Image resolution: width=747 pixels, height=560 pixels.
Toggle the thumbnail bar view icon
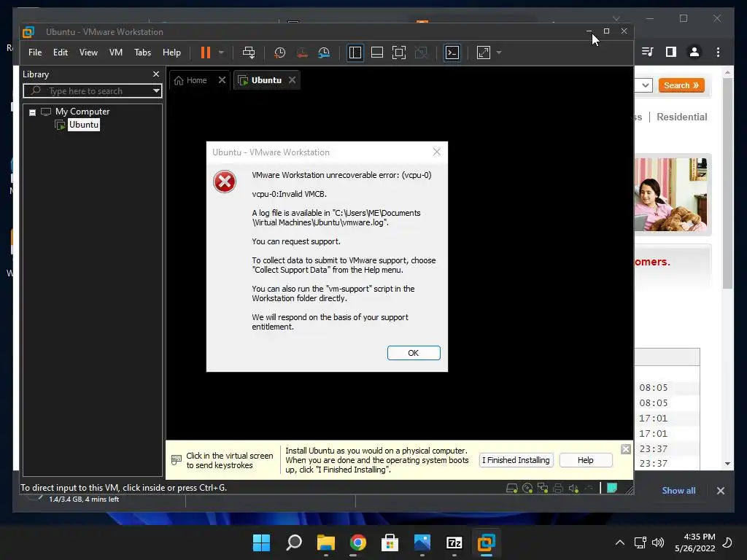tap(377, 52)
